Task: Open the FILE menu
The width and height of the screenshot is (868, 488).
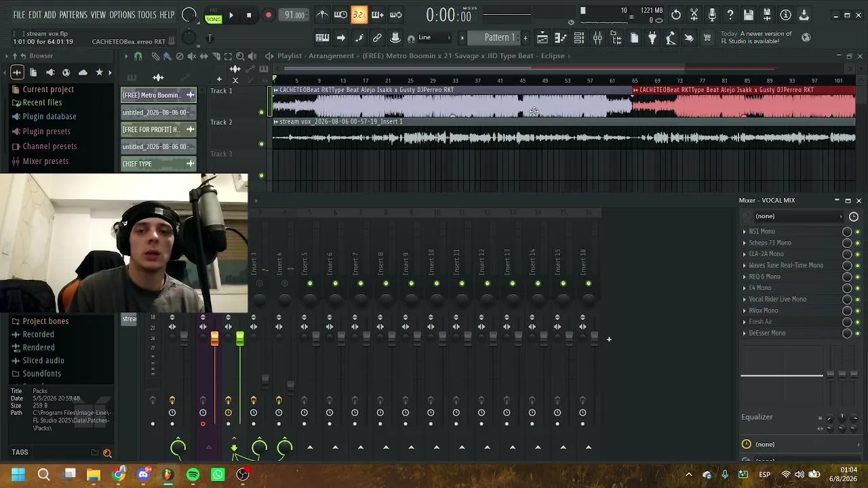Action: (19, 15)
